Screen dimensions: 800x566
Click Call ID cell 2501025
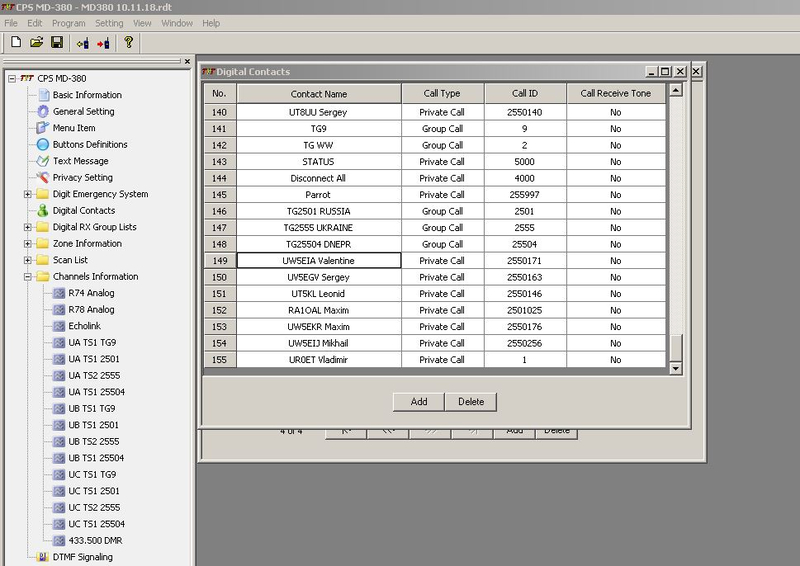[x=525, y=310]
